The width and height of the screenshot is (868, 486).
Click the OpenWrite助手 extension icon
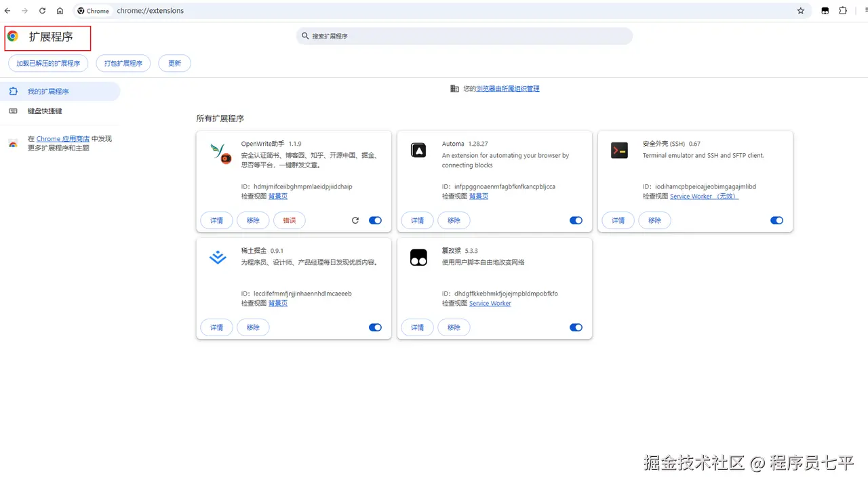pyautogui.click(x=220, y=154)
